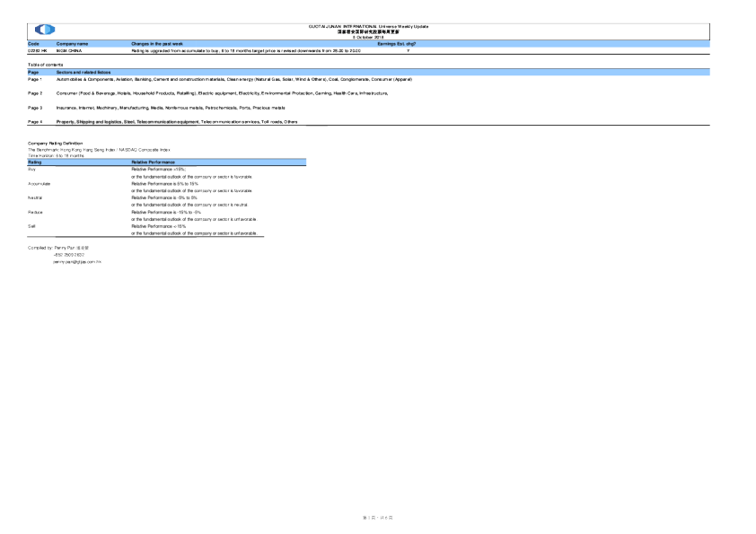Select the 'Sell' rating row label
756x534 pixels.
click(x=31, y=225)
